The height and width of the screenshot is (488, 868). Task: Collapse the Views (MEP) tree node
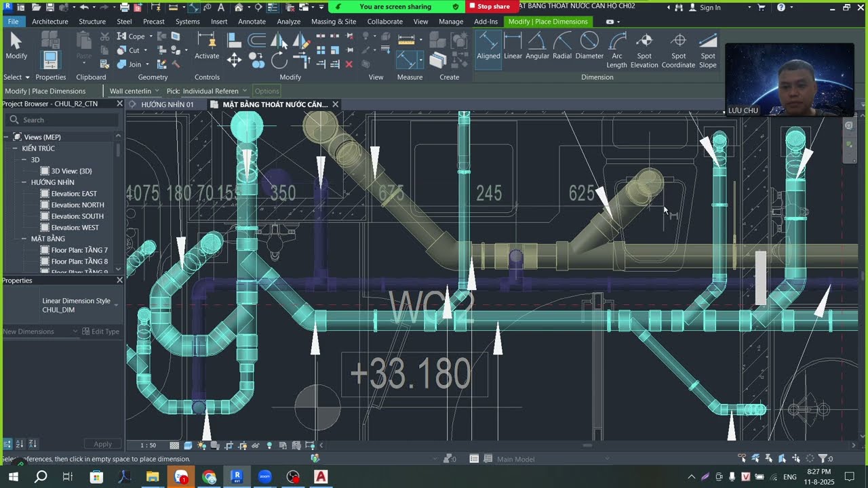click(x=6, y=137)
